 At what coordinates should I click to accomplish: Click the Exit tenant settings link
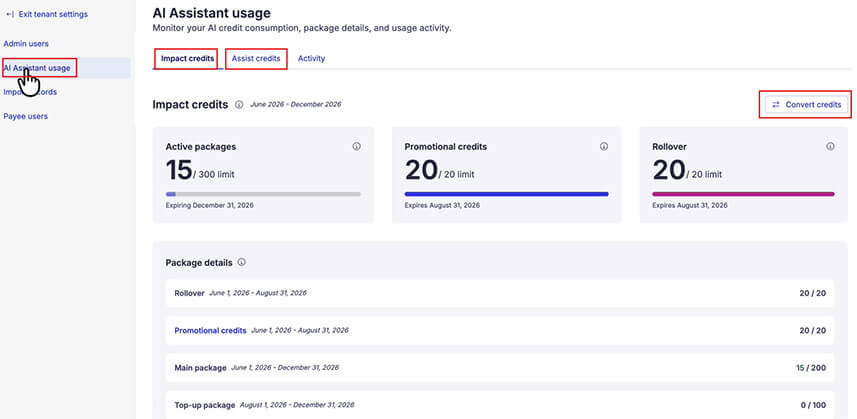coord(53,15)
